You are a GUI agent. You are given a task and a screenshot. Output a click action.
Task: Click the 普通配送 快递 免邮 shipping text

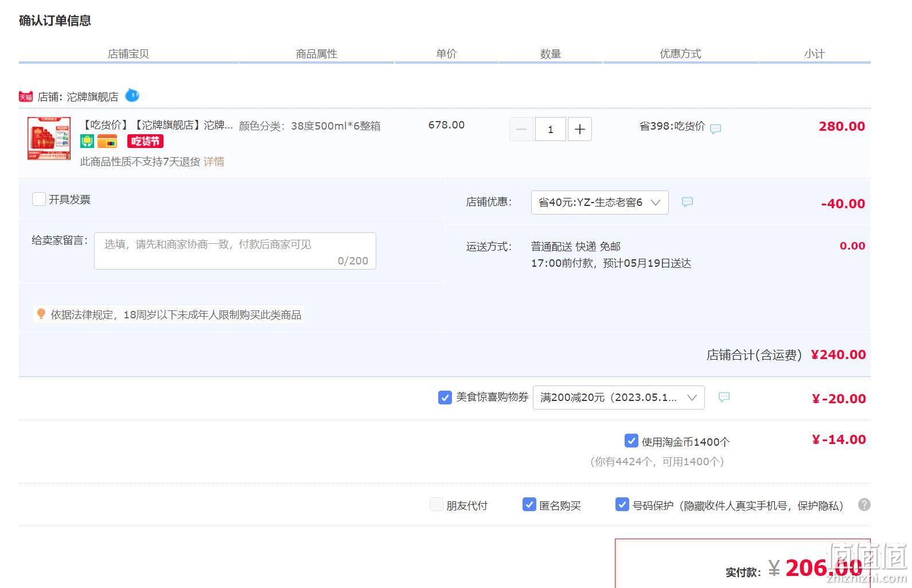click(x=576, y=247)
